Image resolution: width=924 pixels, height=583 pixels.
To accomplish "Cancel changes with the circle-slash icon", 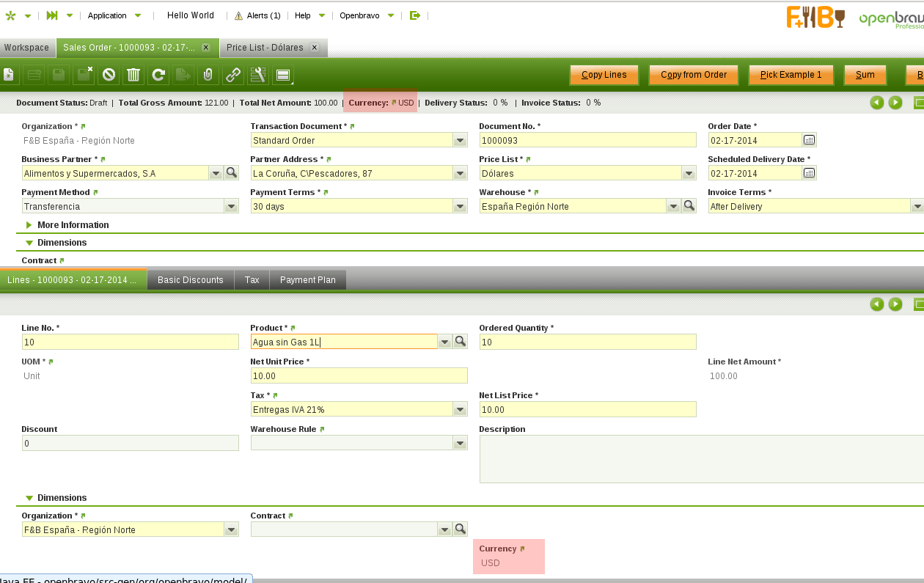I will (109, 75).
